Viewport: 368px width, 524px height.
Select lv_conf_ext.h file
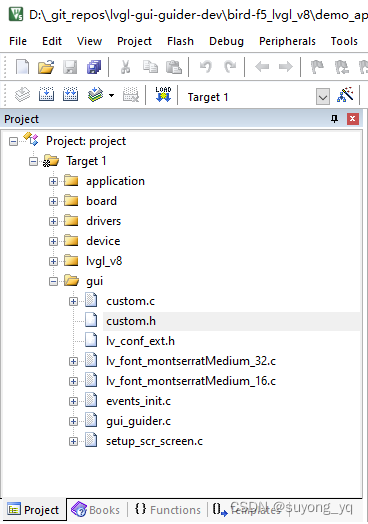coord(140,341)
